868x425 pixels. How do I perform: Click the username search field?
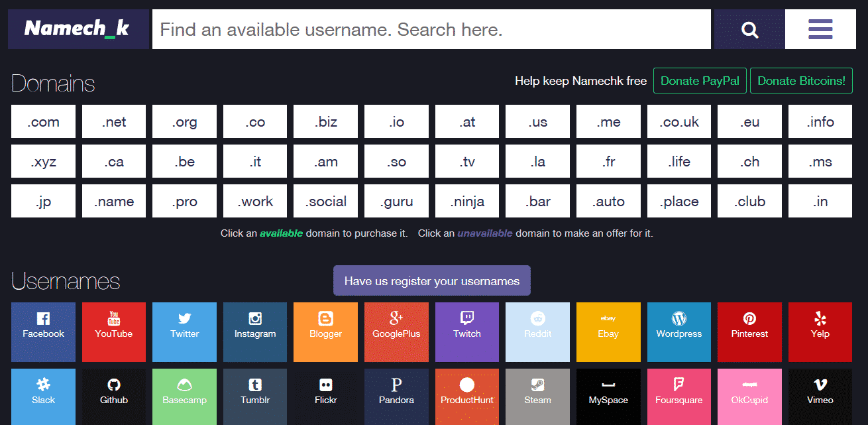431,29
